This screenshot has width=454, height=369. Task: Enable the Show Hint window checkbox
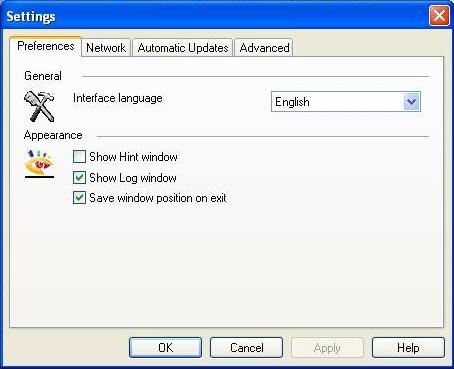(x=79, y=157)
